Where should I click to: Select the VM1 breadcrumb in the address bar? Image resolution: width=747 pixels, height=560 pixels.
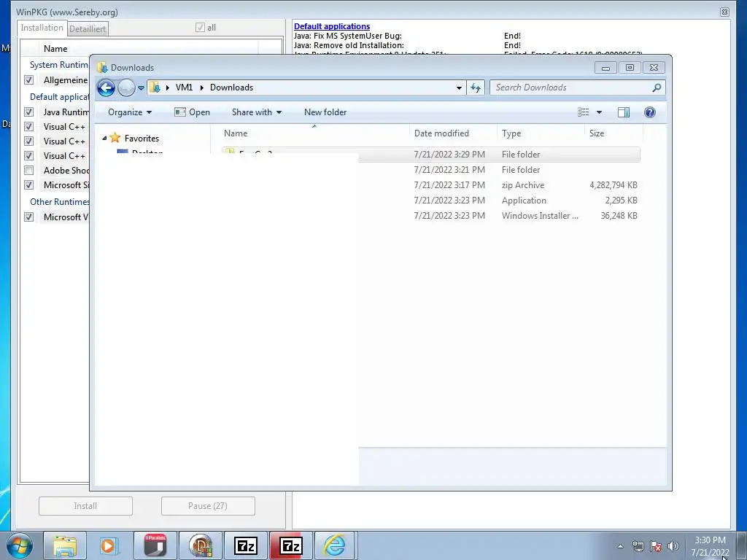coord(184,87)
